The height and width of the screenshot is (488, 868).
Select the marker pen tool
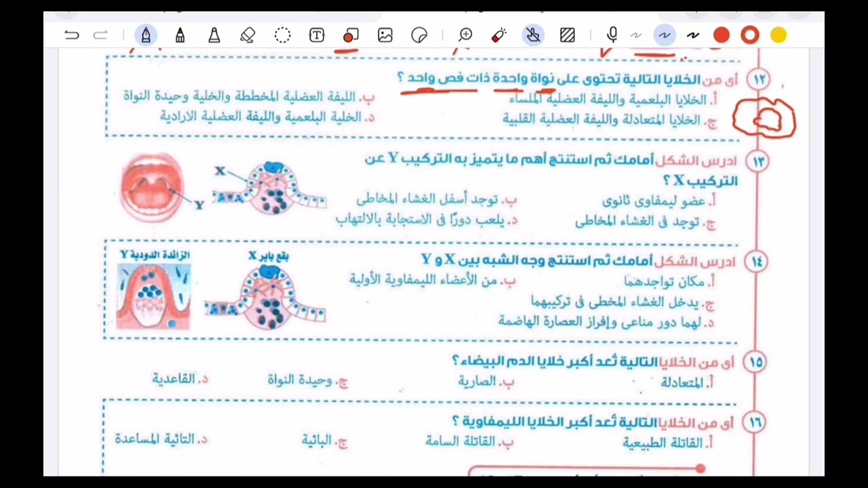[x=180, y=35]
